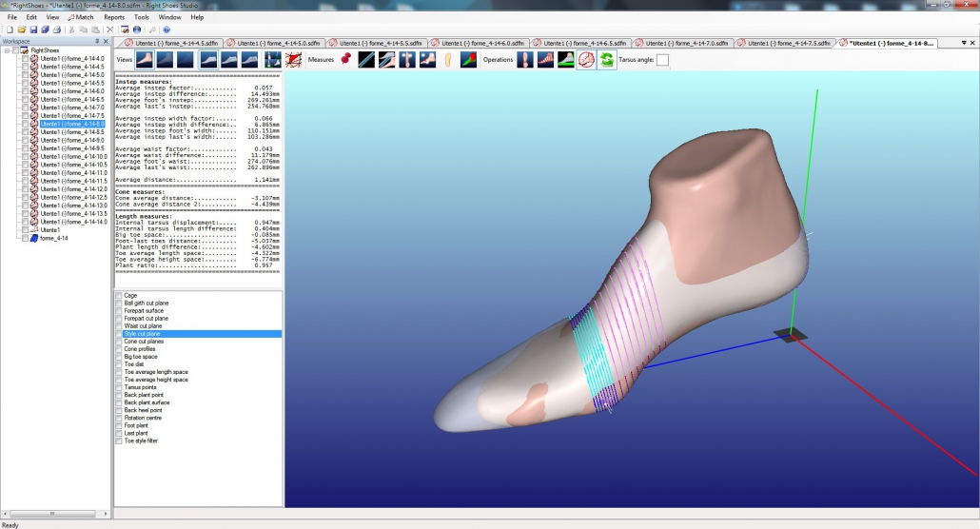
Task: Open the Window menu
Action: [x=169, y=17]
